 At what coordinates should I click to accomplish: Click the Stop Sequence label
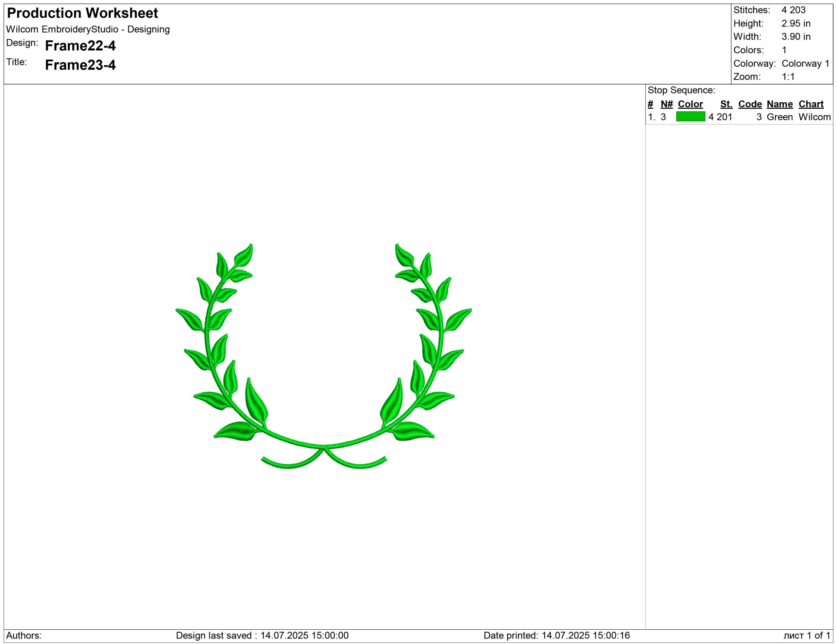point(681,90)
